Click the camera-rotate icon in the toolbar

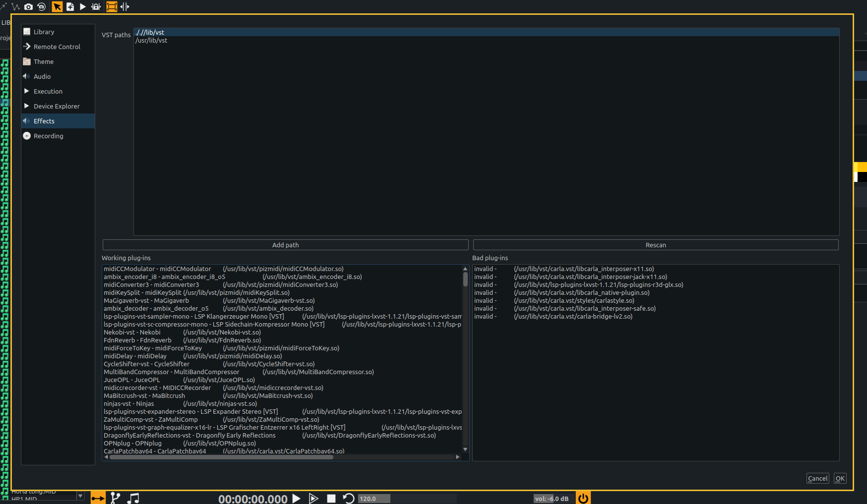pyautogui.click(x=41, y=6)
